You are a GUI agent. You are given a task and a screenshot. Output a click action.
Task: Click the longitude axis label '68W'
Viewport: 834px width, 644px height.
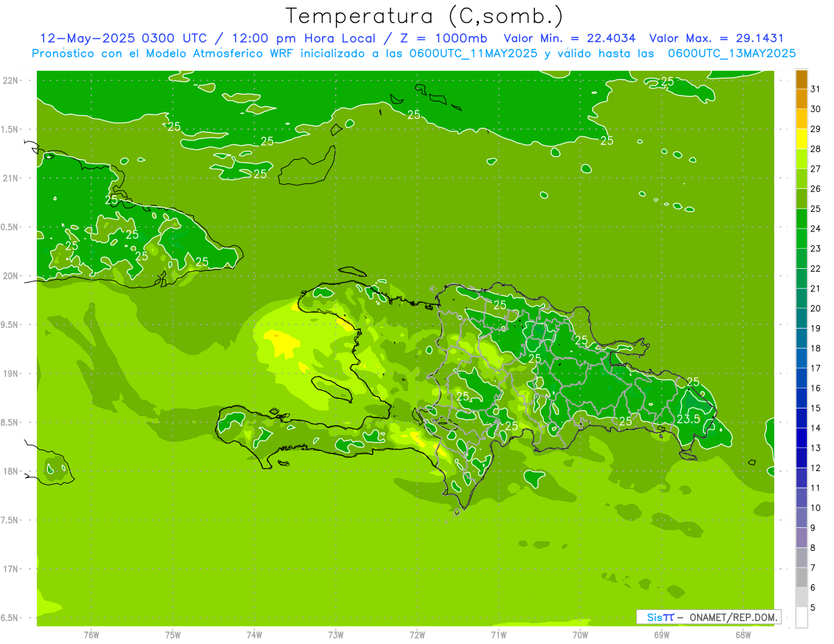pos(743,635)
